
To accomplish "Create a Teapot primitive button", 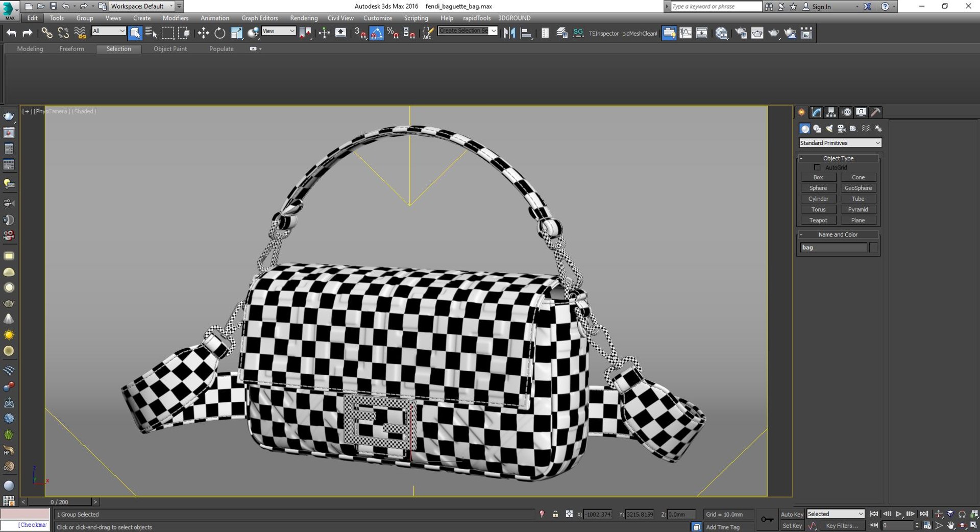I will (818, 221).
